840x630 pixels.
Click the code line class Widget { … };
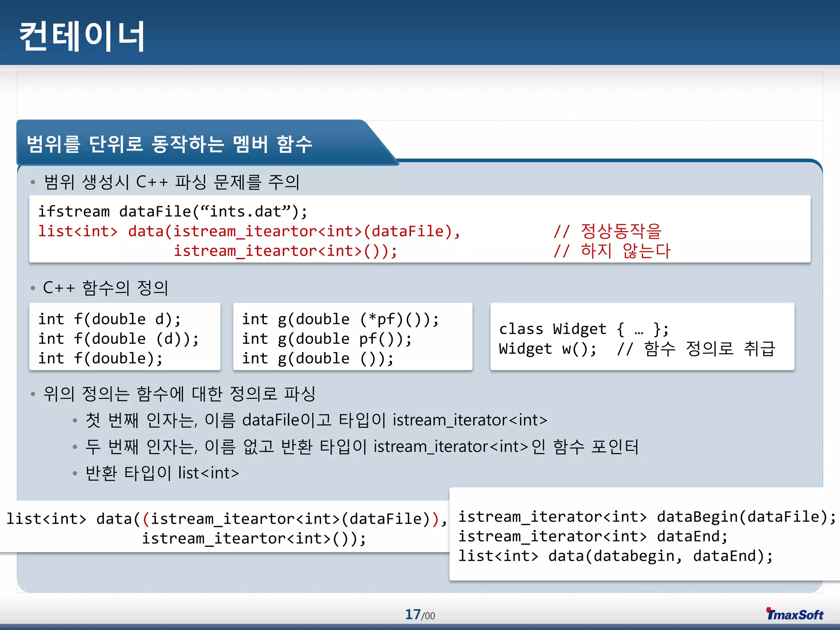coord(584,329)
